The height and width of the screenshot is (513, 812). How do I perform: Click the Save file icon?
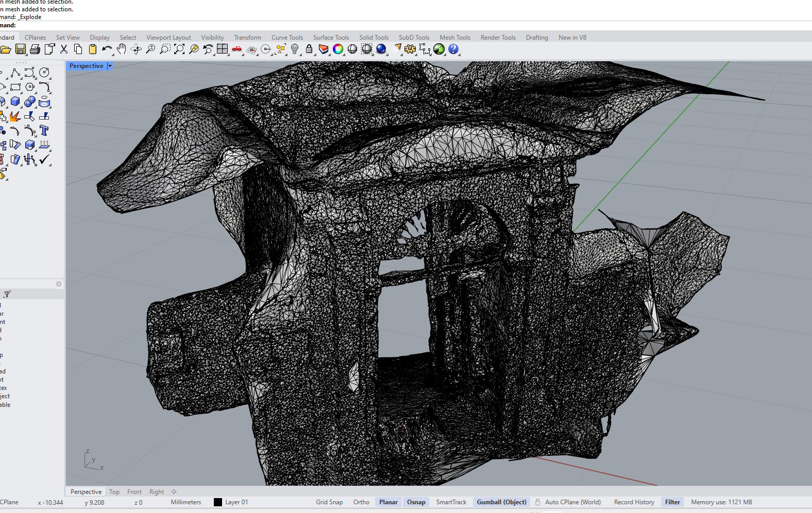coord(21,49)
